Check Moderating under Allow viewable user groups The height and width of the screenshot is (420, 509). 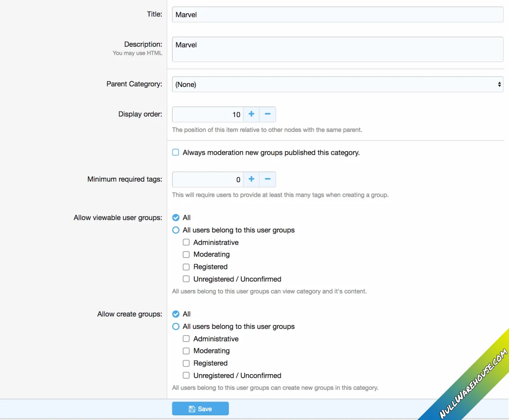pos(186,254)
